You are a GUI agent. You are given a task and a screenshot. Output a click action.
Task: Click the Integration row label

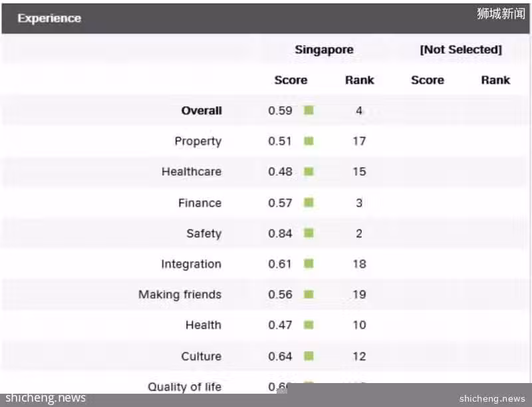click(192, 264)
